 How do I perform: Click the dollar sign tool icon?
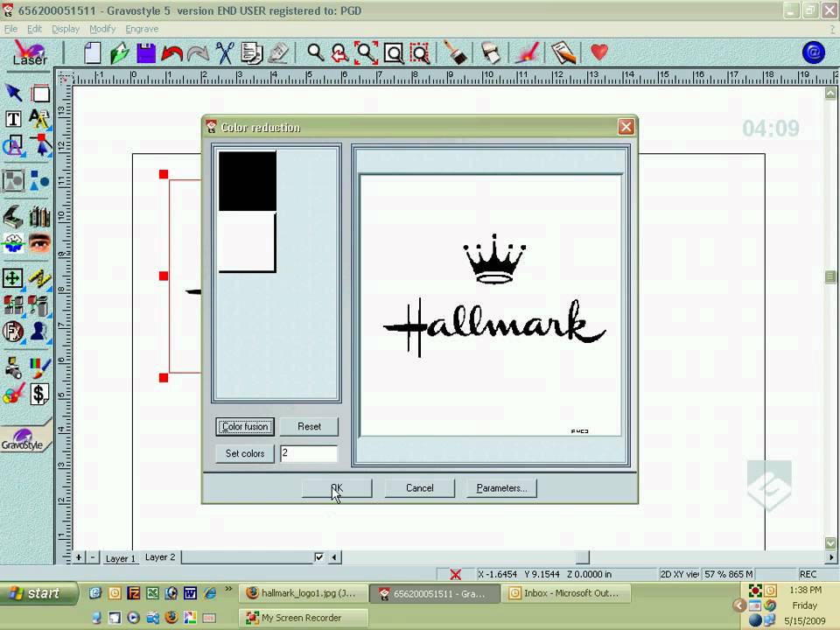click(x=39, y=395)
